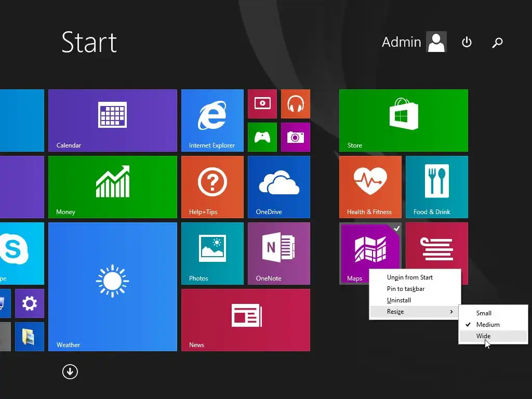Open Food & Drink tile
The height and width of the screenshot is (399, 532).
tap(437, 187)
